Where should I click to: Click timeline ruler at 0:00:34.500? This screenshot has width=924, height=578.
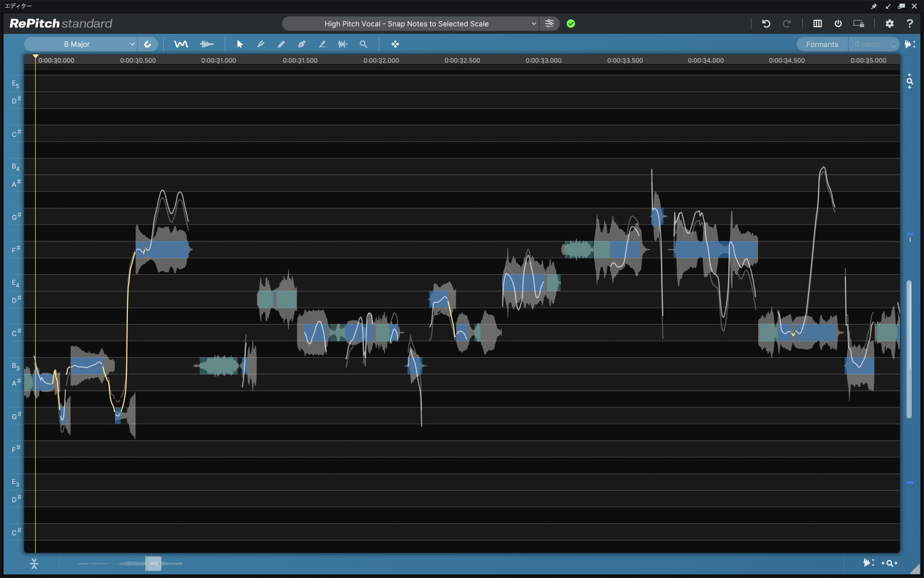coord(786,60)
